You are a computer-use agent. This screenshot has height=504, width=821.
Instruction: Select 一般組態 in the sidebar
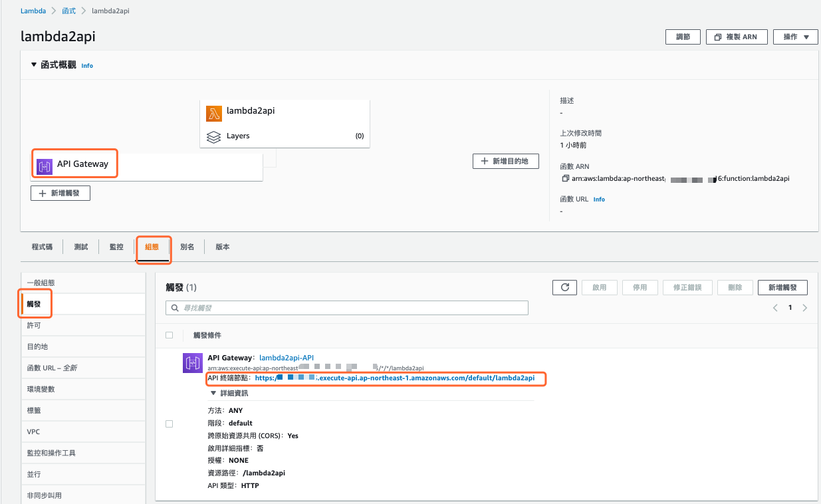click(x=83, y=283)
